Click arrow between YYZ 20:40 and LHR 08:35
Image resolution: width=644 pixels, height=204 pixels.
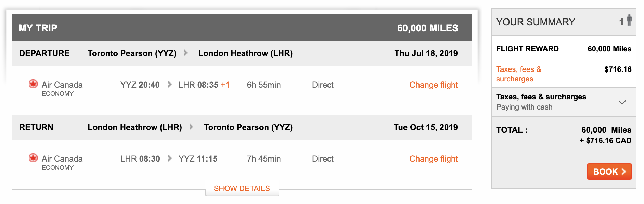tap(170, 85)
